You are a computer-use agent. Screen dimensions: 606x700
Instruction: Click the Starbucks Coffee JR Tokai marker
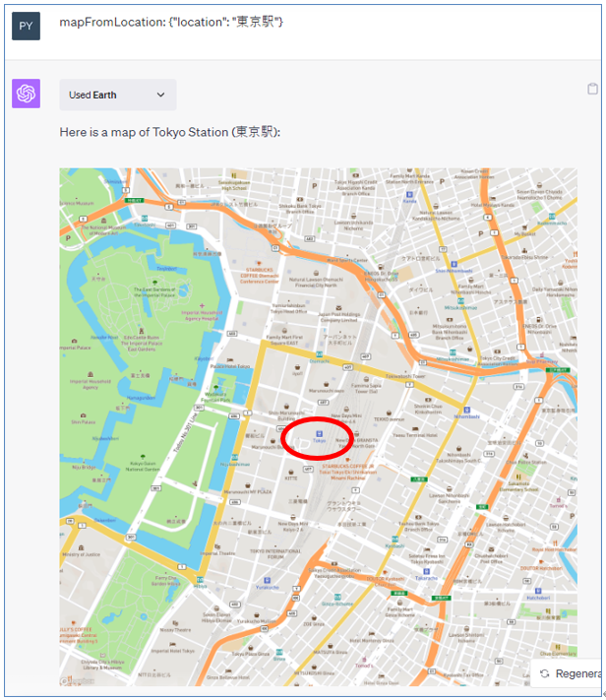[x=347, y=461]
